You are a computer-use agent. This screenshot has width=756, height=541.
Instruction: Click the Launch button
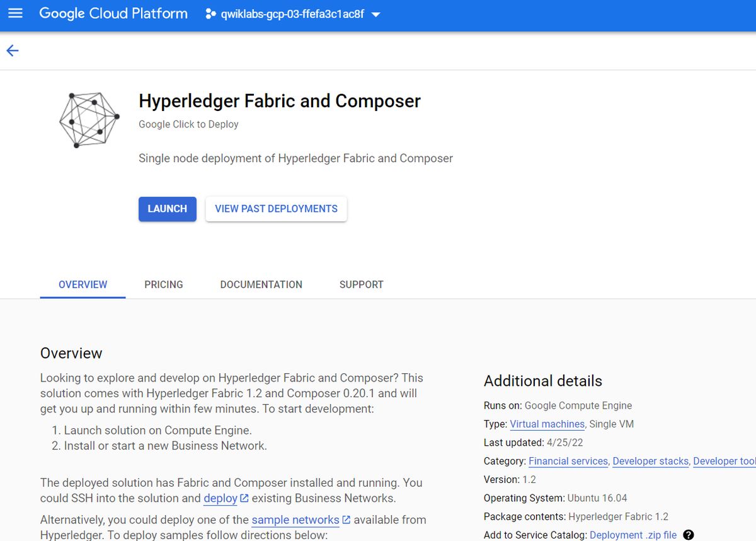point(168,209)
